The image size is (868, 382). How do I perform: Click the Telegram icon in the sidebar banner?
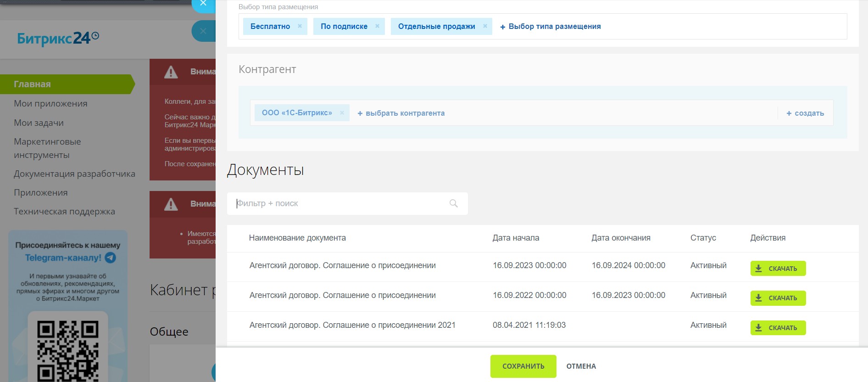tap(111, 258)
